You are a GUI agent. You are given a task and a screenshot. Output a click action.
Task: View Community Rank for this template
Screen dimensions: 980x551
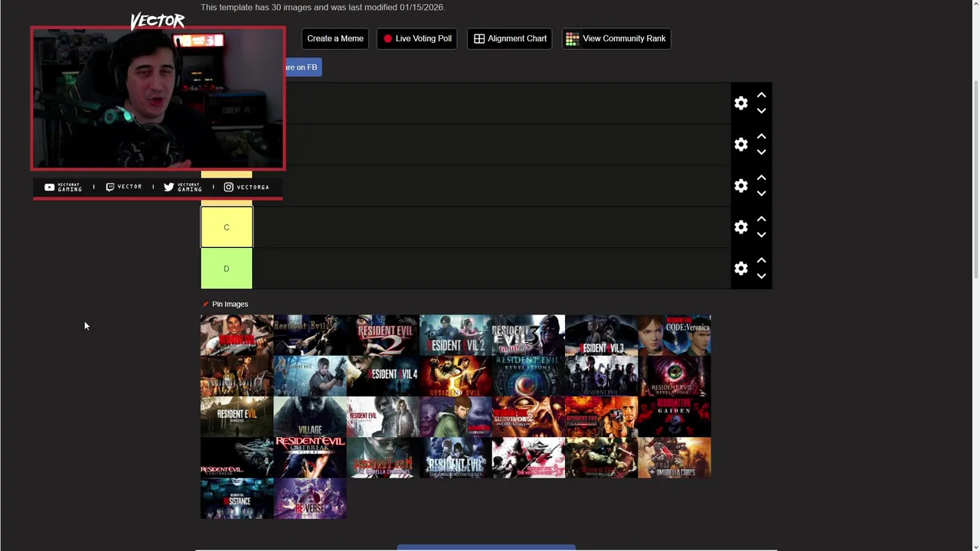(x=616, y=39)
